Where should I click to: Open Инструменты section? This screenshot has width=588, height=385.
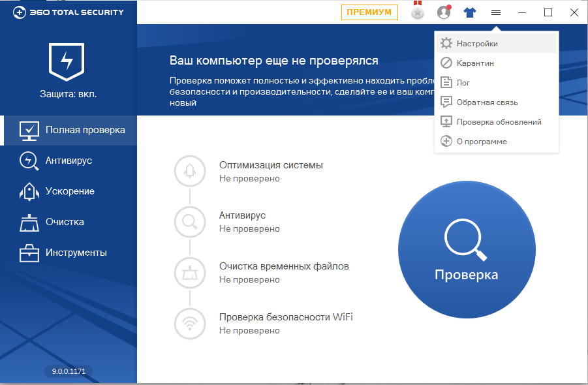coord(69,253)
